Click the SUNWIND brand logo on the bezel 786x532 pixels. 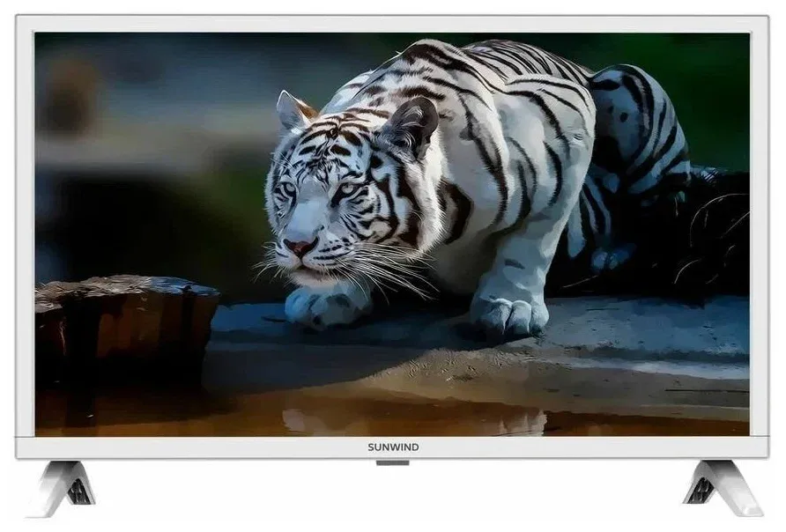click(x=394, y=447)
